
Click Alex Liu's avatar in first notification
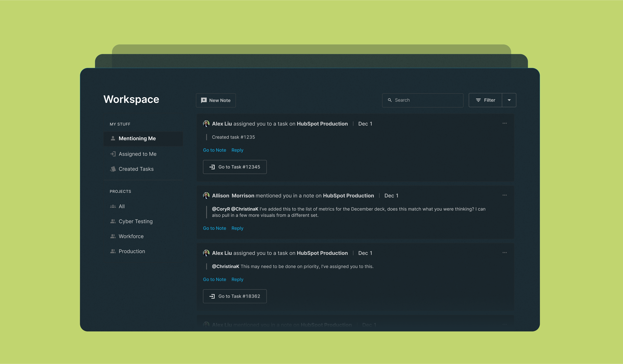(206, 124)
